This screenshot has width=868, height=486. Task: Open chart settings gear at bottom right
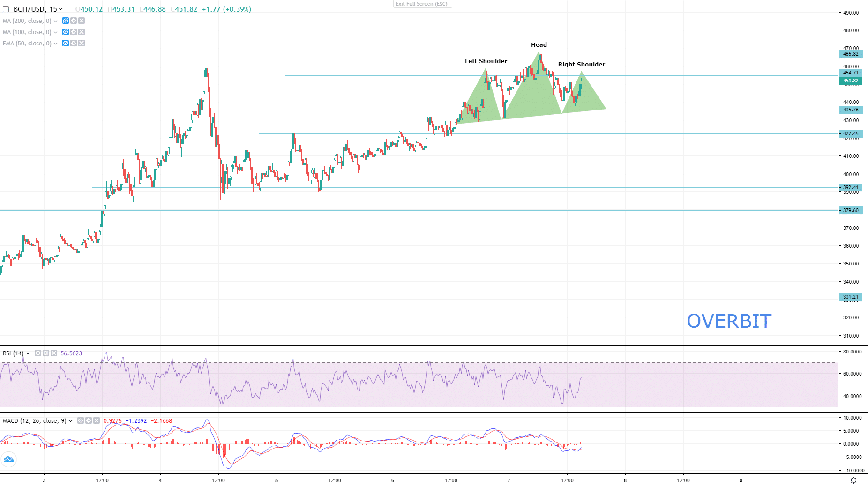click(853, 480)
